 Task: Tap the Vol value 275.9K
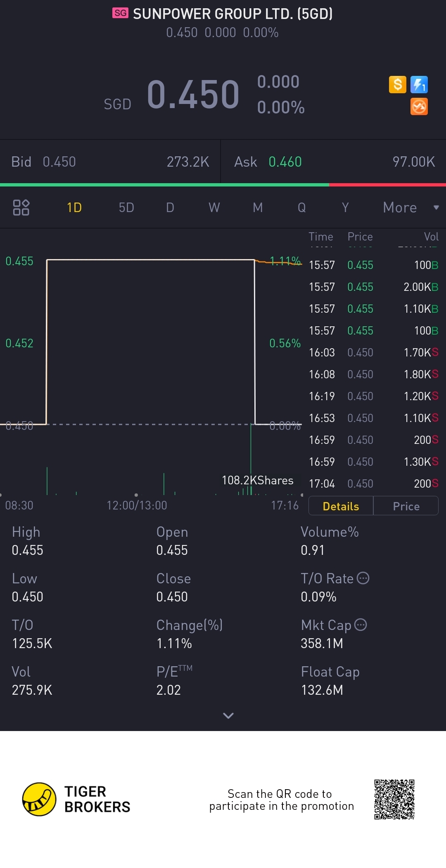click(x=32, y=690)
